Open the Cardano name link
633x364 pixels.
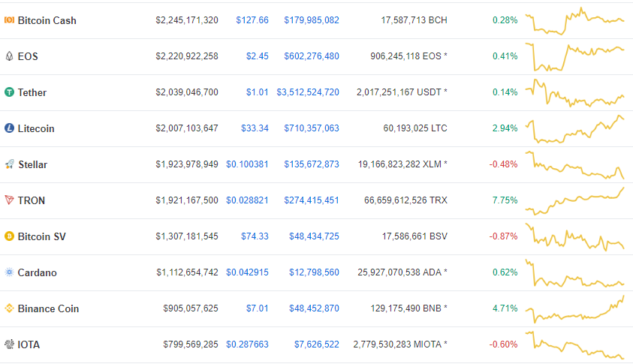click(x=37, y=272)
